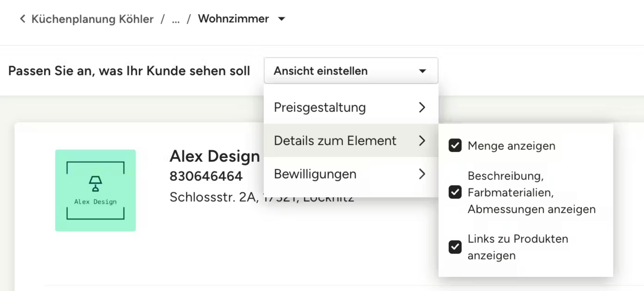Click the Wohnzimmer breadcrumb title
This screenshot has width=644, height=291.
(x=233, y=19)
